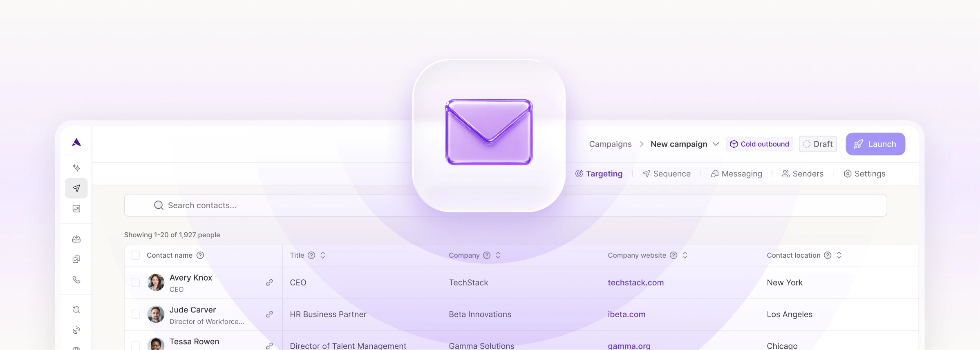Click link icon on Avery Knox row
This screenshot has width=980, height=350.
point(269,283)
